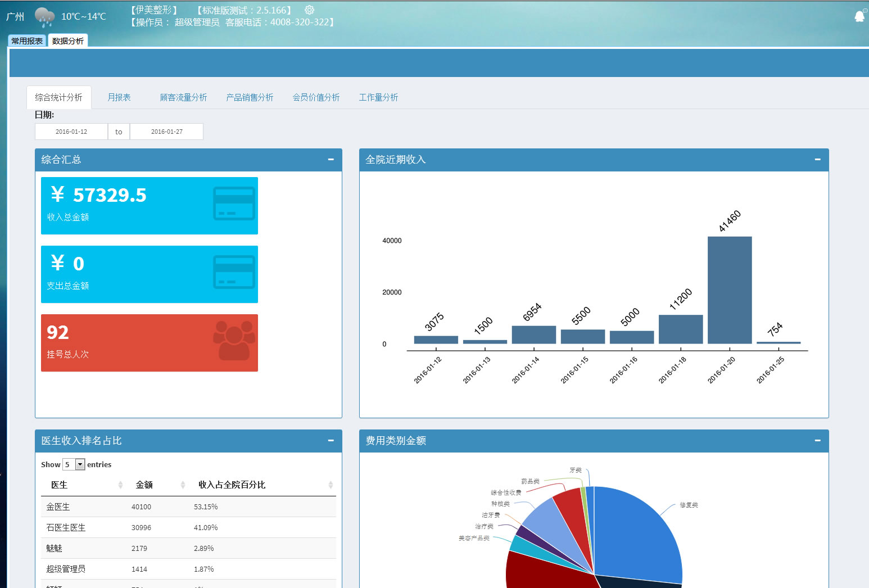
Task: Click the 治疗类 pie chart label
Action: pyautogui.click(x=484, y=526)
